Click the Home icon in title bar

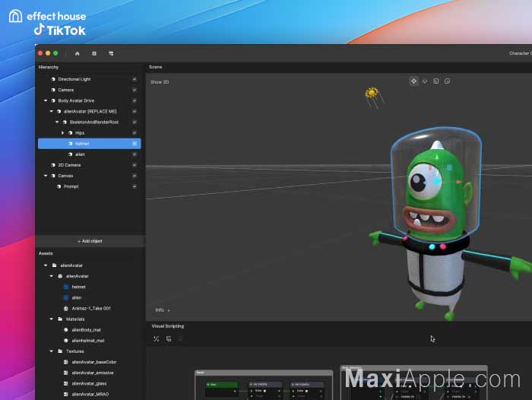pyautogui.click(x=77, y=53)
